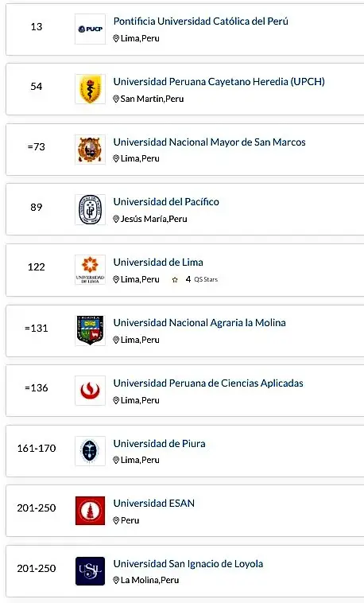Click the San Marcos university crest
This screenshot has height=603, width=364.
pos(90,150)
